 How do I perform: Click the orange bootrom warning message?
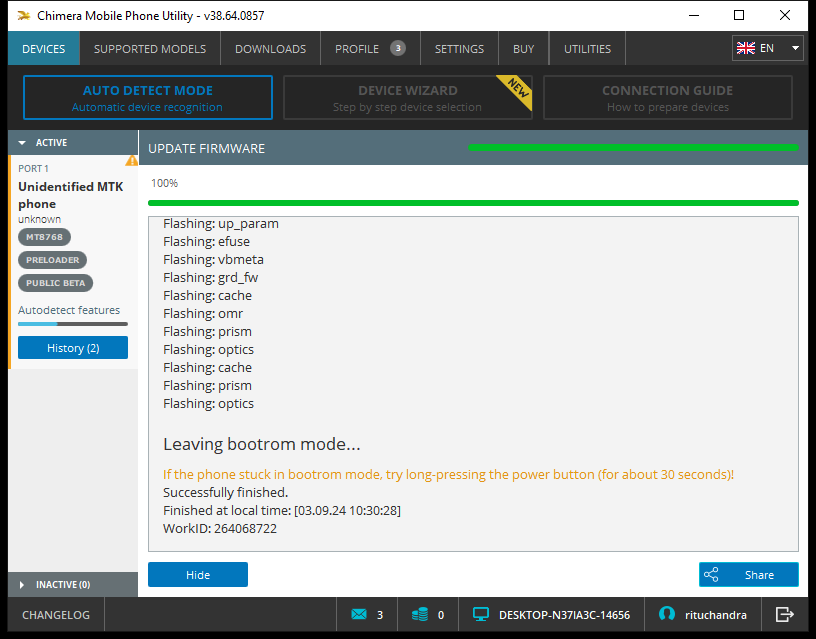449,475
